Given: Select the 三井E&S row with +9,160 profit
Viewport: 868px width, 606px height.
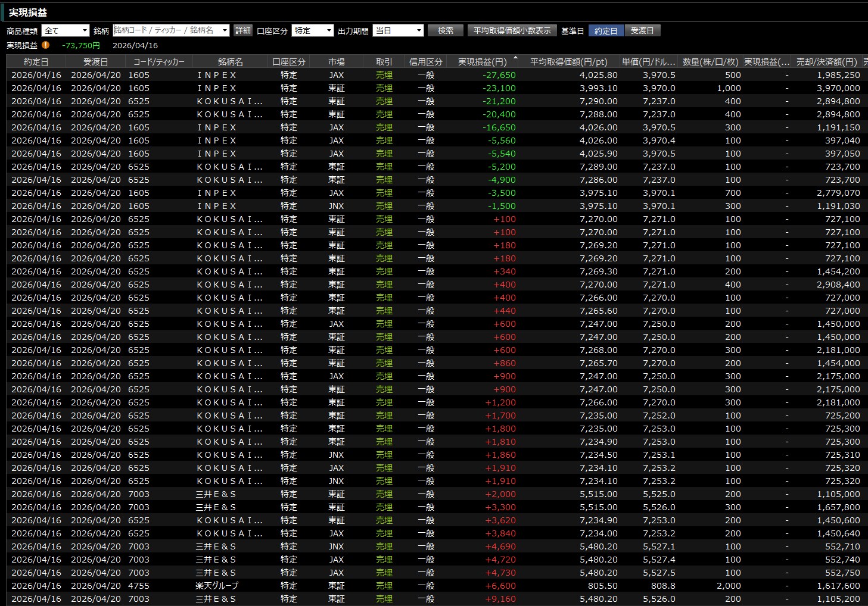Looking at the screenshot, I should (217, 599).
